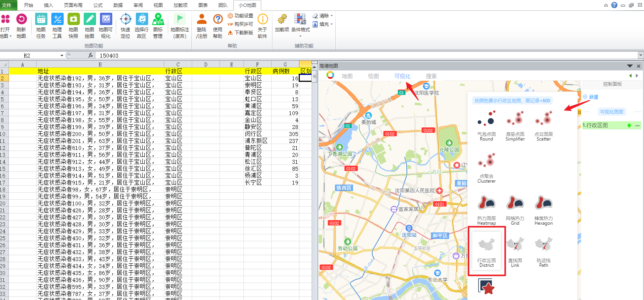Select cell 浦东新区 in column F
This screenshot has width=644, height=300.
[x=257, y=141]
